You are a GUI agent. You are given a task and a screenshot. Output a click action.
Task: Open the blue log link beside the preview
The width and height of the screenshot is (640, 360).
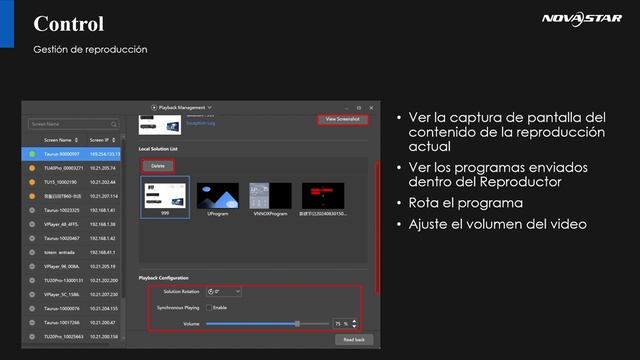[x=200, y=123]
